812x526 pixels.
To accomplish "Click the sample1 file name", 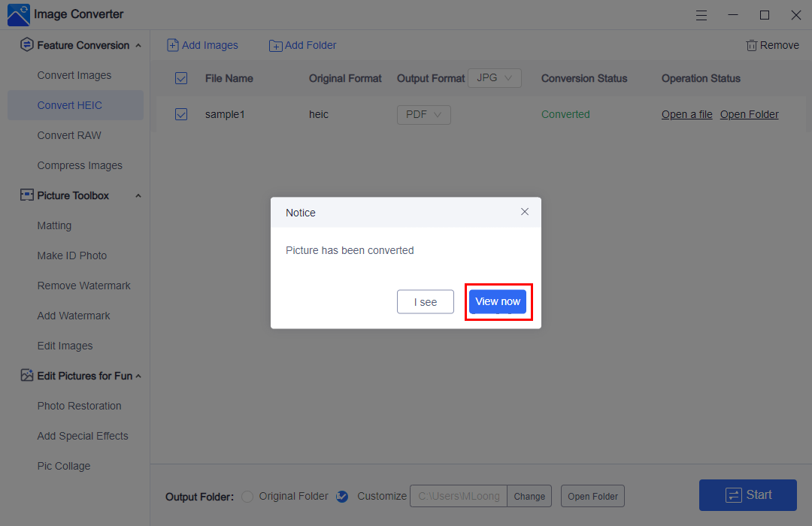I will [225, 114].
